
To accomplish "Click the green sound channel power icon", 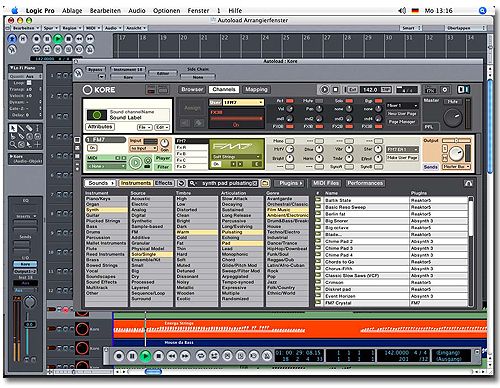I will coord(97,115).
